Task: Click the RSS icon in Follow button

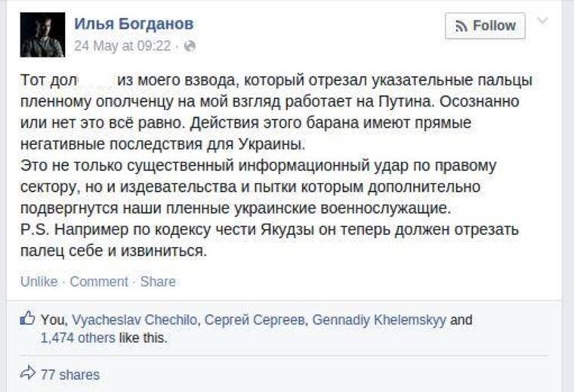Action: [x=461, y=26]
